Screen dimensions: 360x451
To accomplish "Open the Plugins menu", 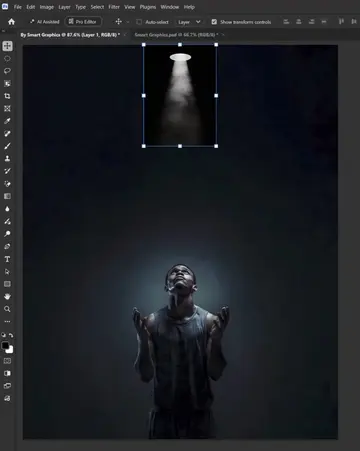I will (148, 7).
